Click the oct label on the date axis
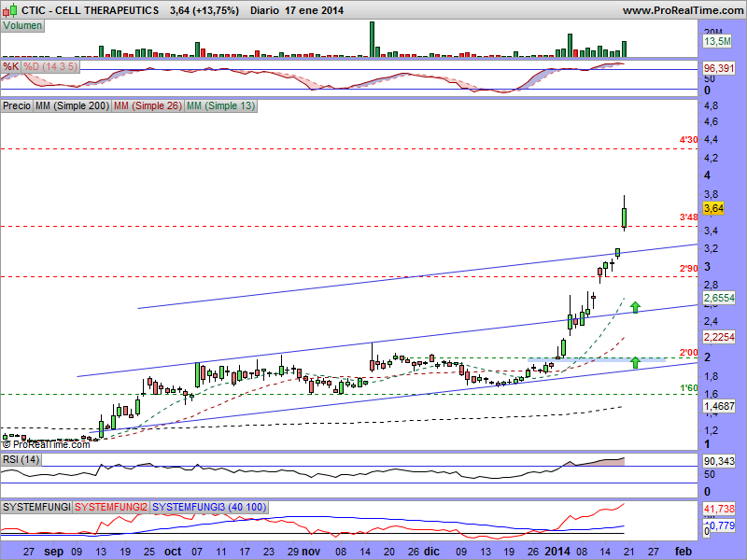 pos(173,552)
